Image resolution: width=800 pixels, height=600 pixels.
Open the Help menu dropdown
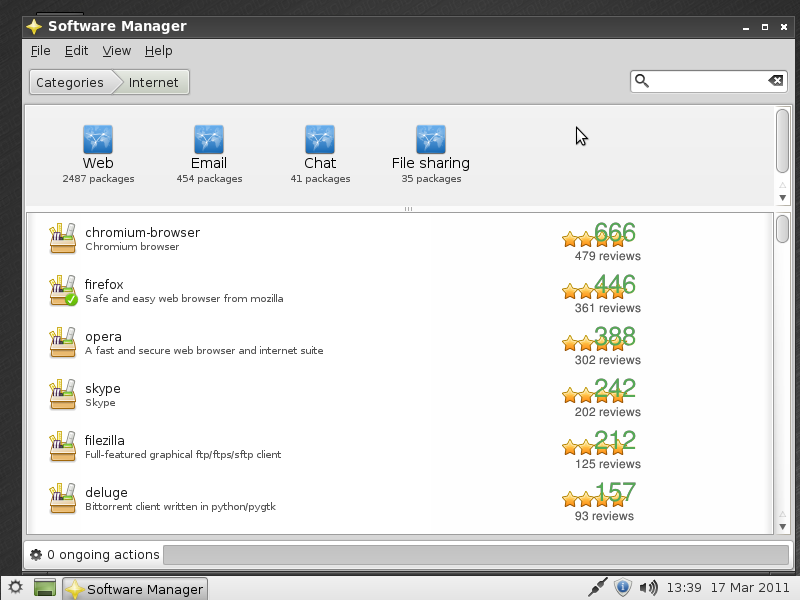click(x=157, y=50)
